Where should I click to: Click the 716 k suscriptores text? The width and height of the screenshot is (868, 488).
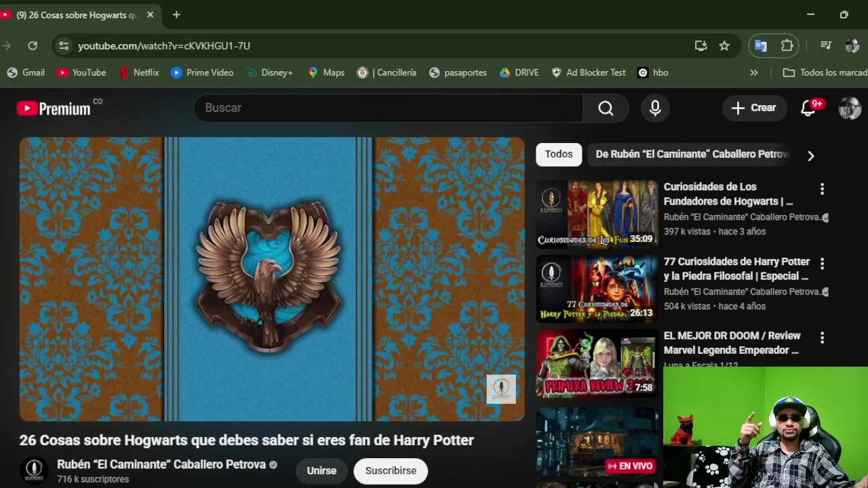[93, 479]
